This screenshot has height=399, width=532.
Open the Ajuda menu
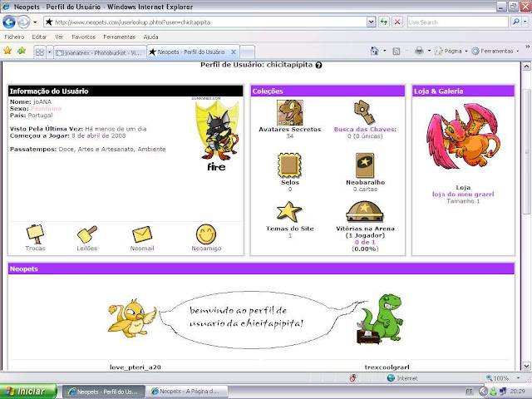[x=150, y=37]
